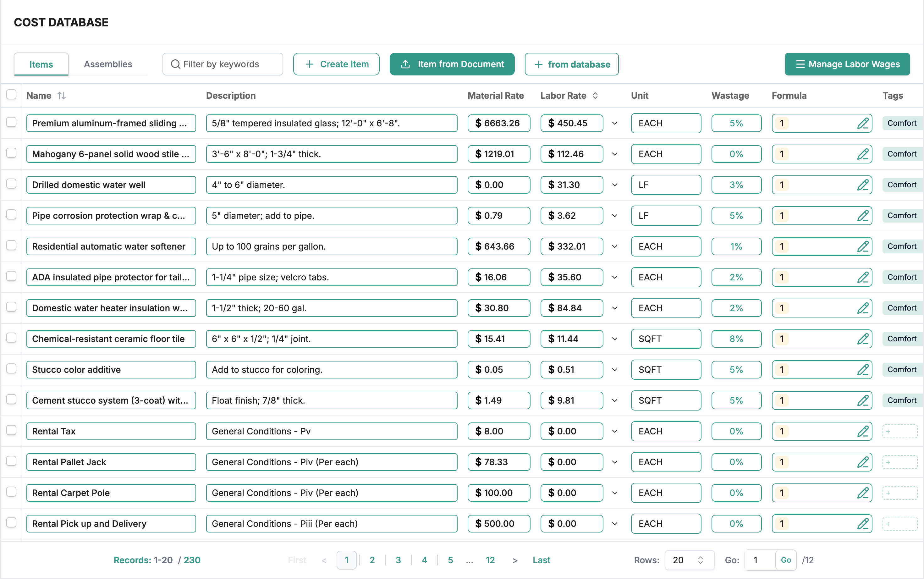Edit formula for Pipe corrosion protection wrap
Screen dimensions: 924x579
click(x=862, y=216)
